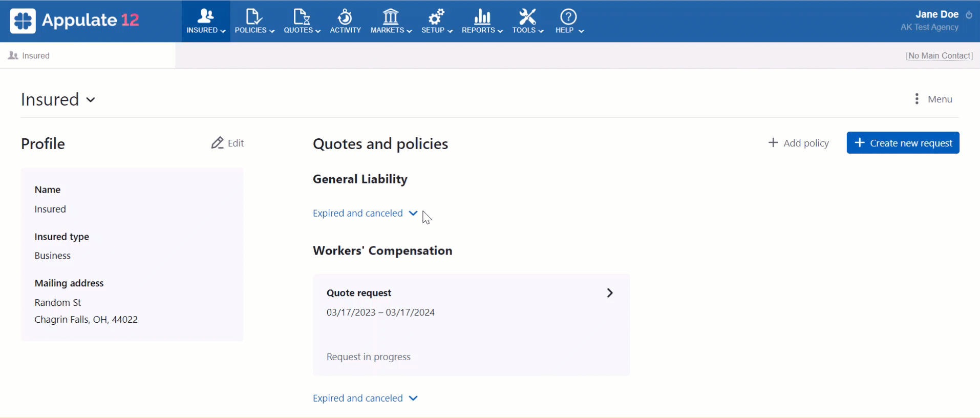Screen dimensions: 980x418
Task: Open the Setup gears icon
Action: click(x=437, y=16)
